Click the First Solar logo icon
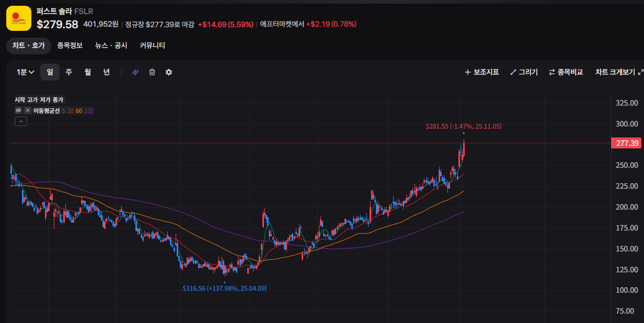This screenshot has width=644, height=323. (x=19, y=18)
